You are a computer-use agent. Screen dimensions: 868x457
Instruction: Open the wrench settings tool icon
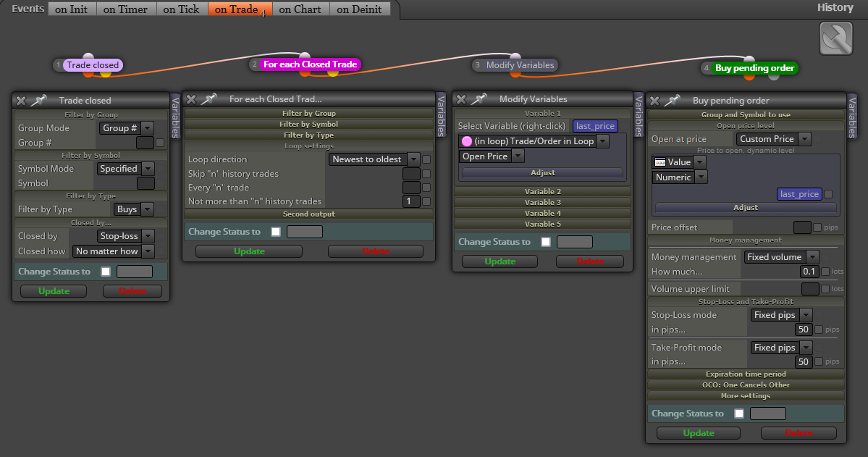point(836,38)
